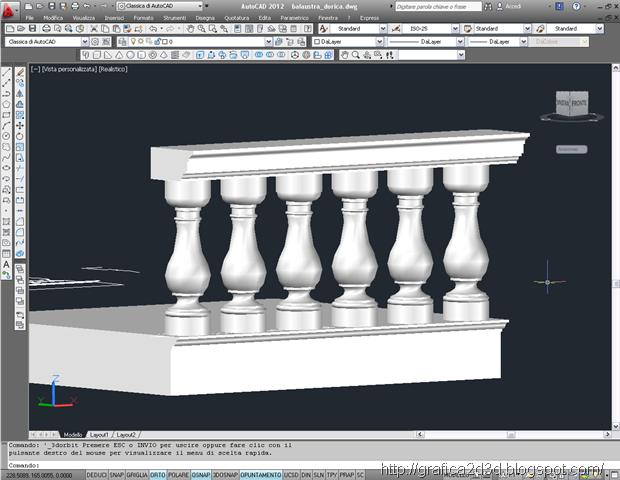Click the Save icon in quick access toolbar
The width and height of the screenshot is (620, 480).
coord(51,6)
